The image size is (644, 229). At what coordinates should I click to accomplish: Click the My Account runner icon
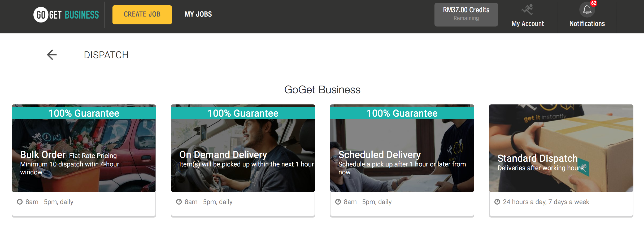click(527, 10)
